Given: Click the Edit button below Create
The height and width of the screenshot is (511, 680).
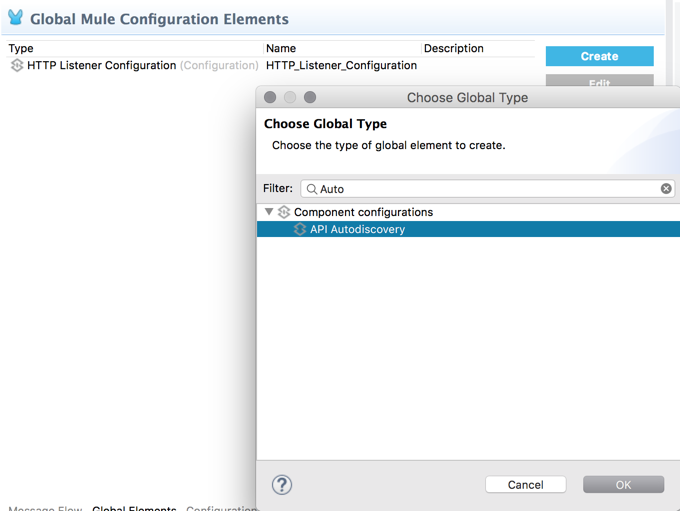Looking at the screenshot, I should 599,82.
